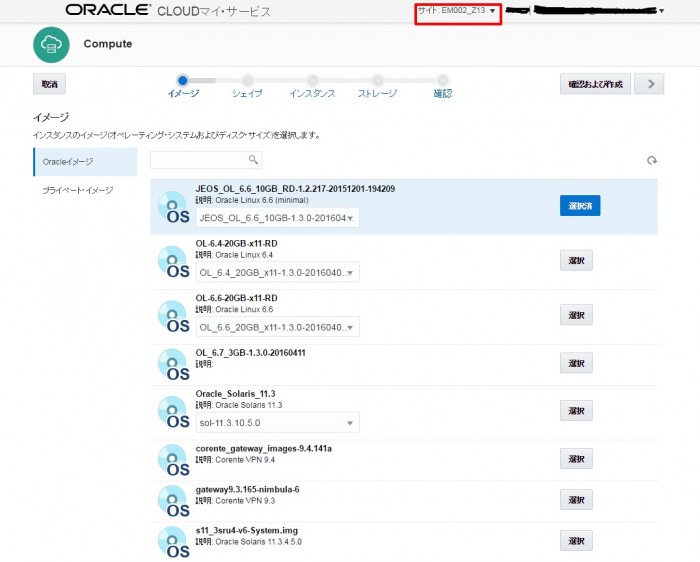This screenshot has height=562, width=700.
Task: Go to the ストレージ wizard step
Action: click(377, 93)
